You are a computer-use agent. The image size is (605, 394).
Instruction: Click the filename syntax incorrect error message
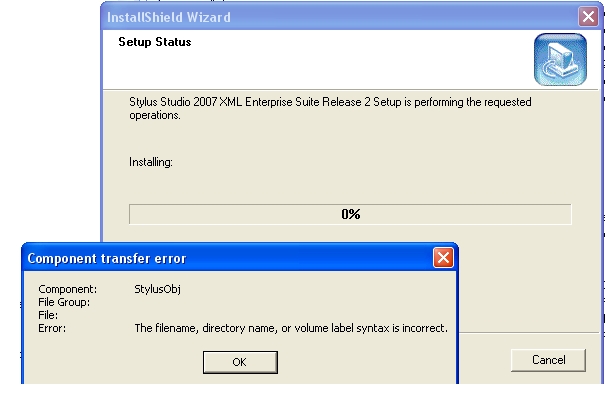point(291,328)
